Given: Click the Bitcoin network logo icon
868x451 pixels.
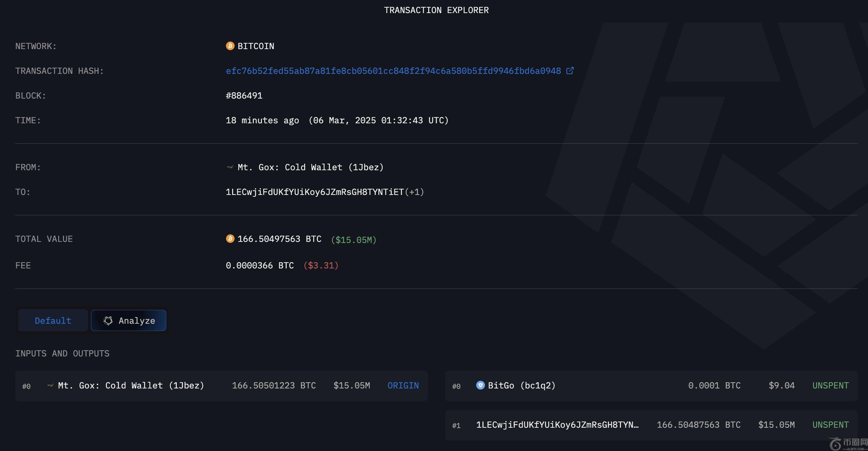Looking at the screenshot, I should point(230,46).
